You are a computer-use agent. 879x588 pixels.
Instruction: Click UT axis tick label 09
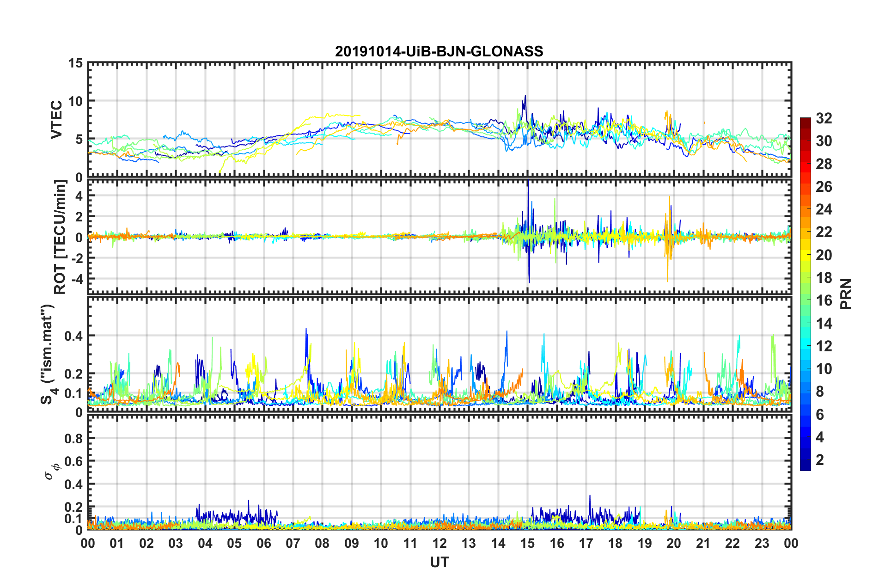point(352,543)
